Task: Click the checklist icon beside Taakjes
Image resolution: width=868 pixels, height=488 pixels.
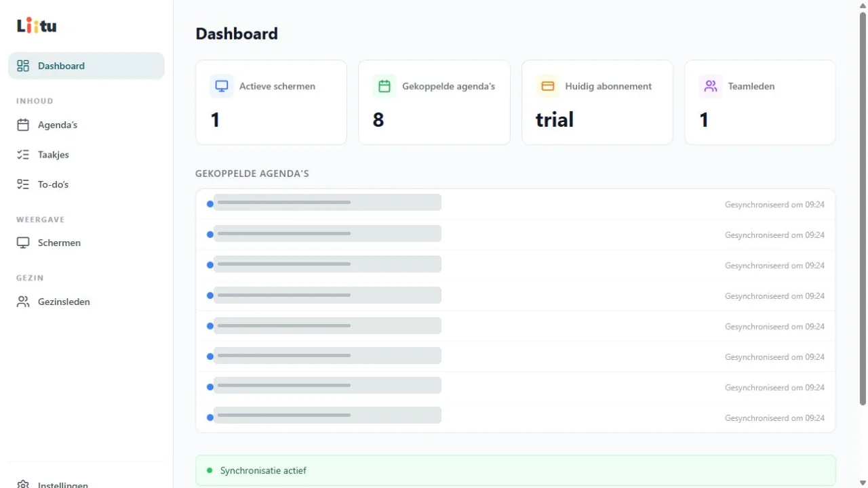Action: tap(23, 155)
